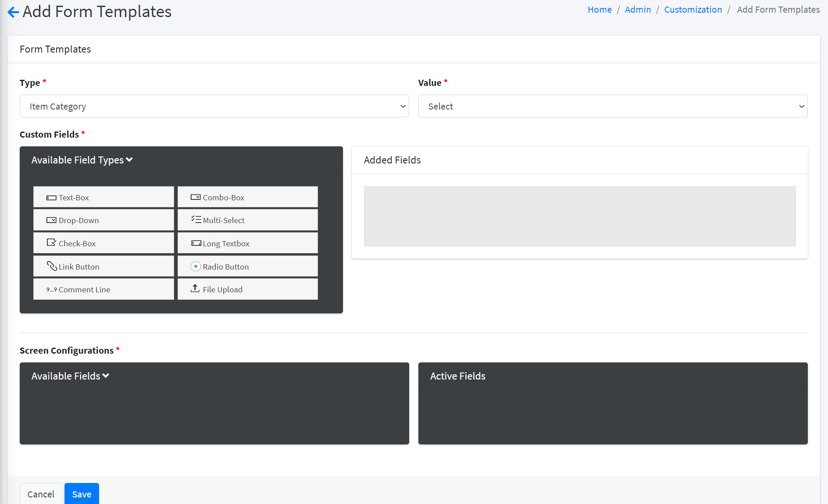Click the File Upload label text

(222, 290)
